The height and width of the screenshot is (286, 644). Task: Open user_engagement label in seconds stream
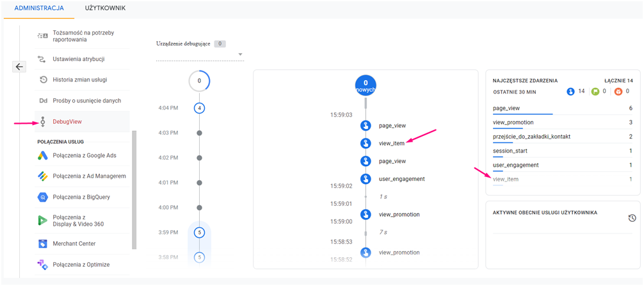[x=401, y=179]
